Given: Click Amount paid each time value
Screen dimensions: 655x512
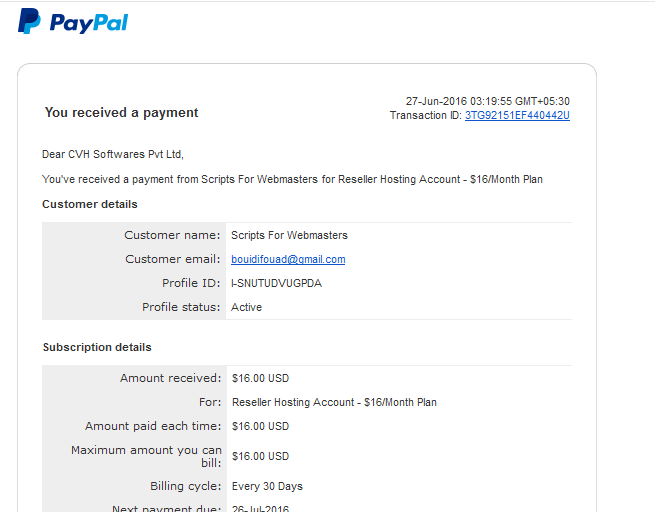Looking at the screenshot, I should tap(261, 426).
